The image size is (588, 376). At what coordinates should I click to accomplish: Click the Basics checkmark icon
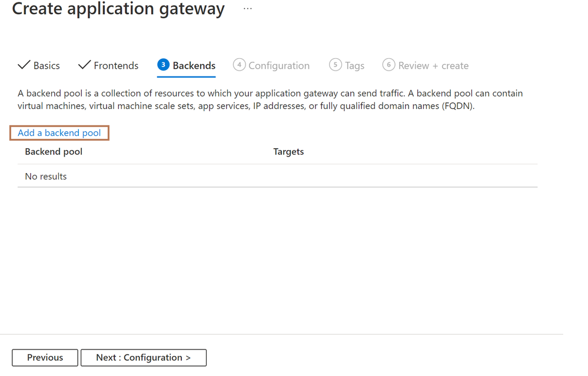click(24, 65)
